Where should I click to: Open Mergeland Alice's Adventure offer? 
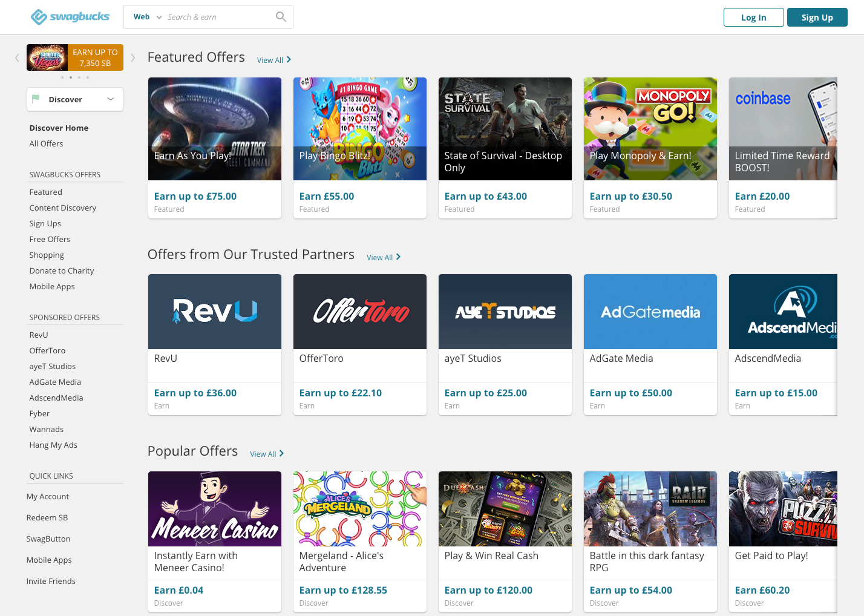pos(360,509)
